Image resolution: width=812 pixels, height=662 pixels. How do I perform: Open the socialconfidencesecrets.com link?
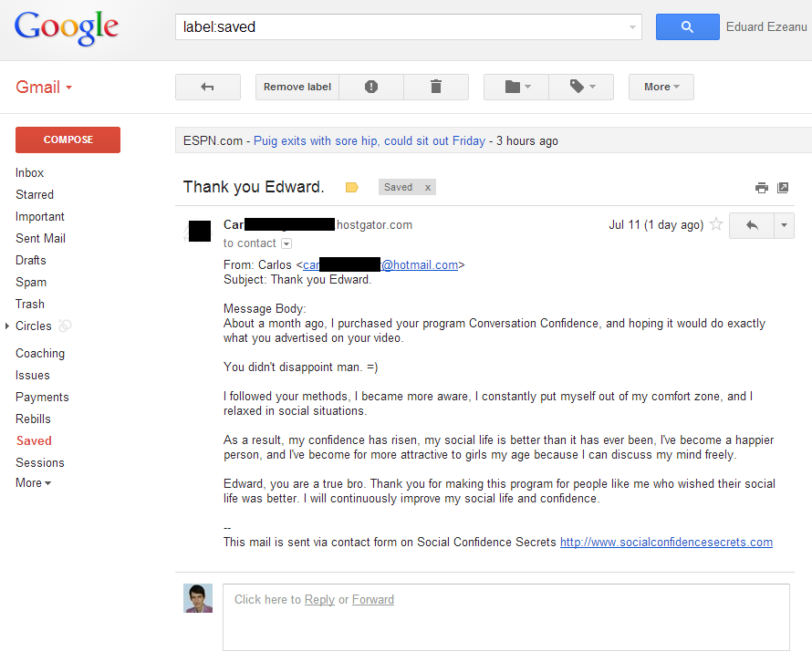click(666, 542)
